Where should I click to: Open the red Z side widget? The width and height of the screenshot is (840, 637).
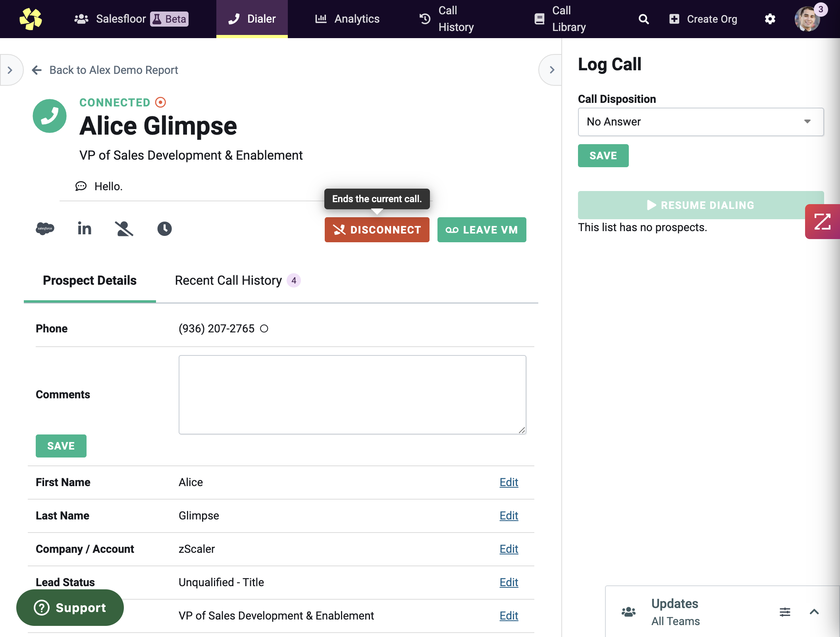[822, 222]
